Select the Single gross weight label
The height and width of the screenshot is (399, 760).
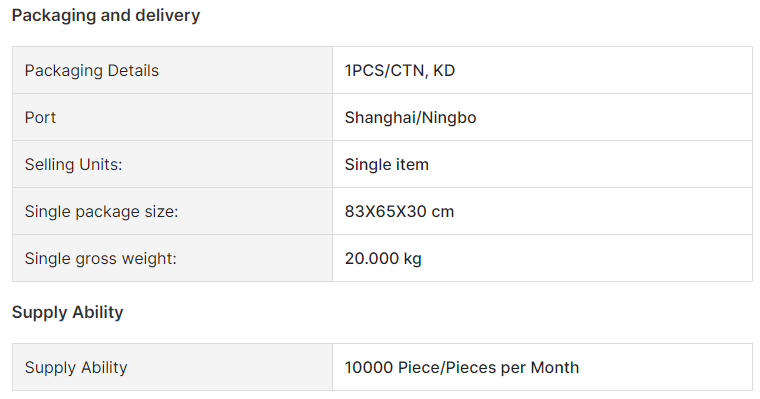pos(101,258)
